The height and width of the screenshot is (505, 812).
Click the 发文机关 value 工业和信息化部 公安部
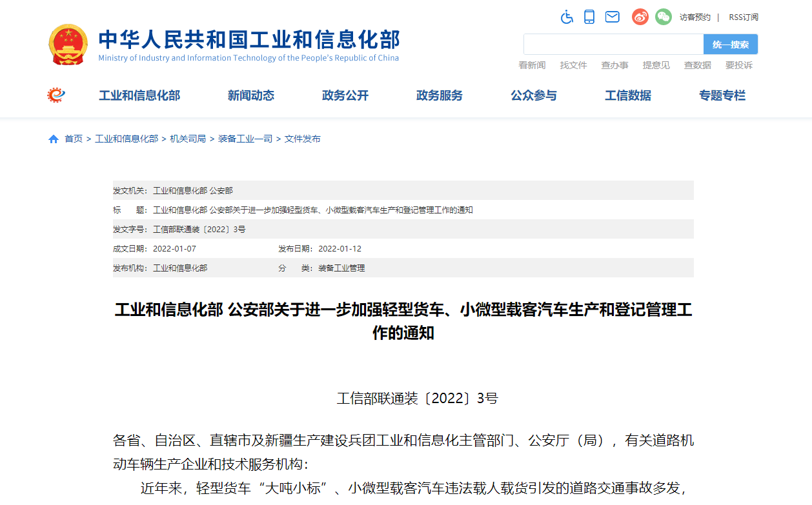coord(193,191)
